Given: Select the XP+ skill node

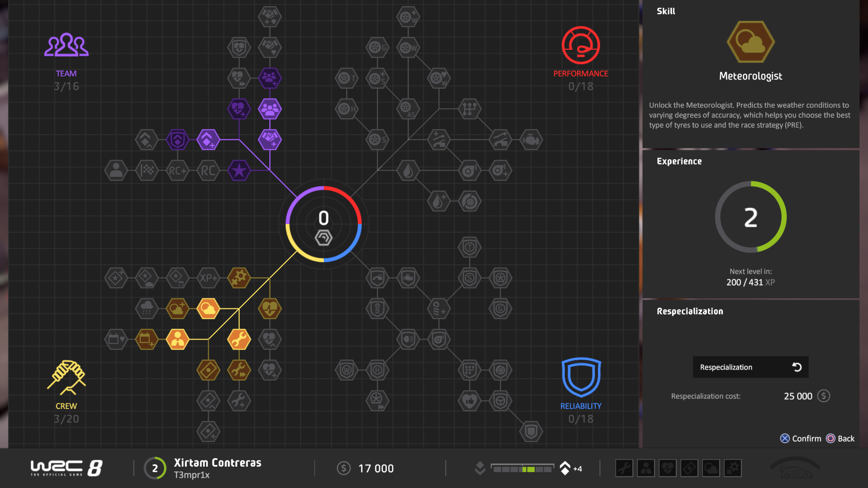Looking at the screenshot, I should click(x=208, y=278).
